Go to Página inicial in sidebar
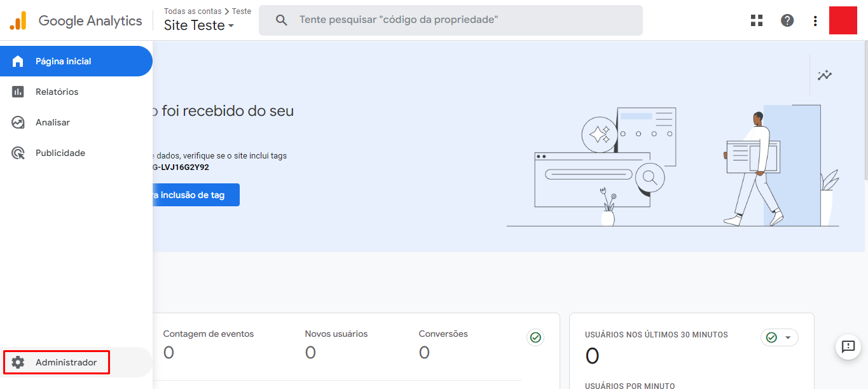The height and width of the screenshot is (389, 868). pos(64,61)
